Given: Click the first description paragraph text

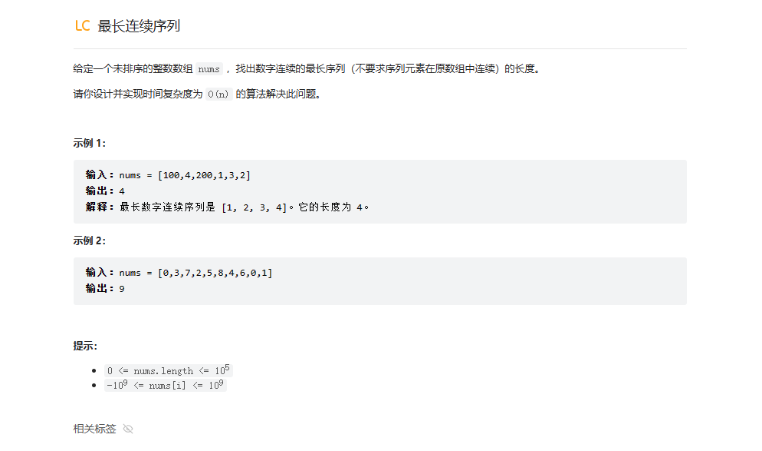Looking at the screenshot, I should click(306, 69).
